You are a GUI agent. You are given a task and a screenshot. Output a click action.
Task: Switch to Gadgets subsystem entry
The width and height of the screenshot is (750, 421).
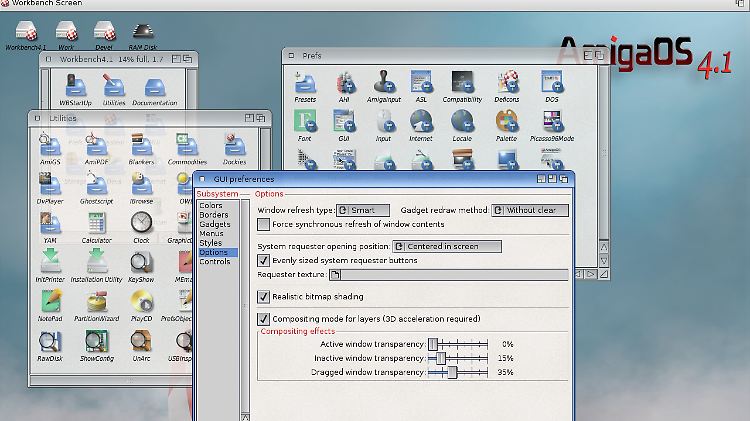(x=215, y=224)
